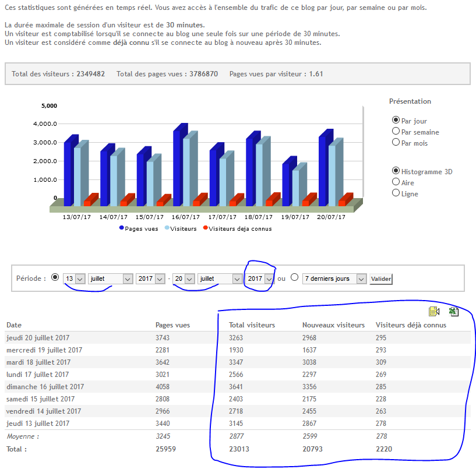Click the 'Pages vues' column header
Image resolution: width=476 pixels, height=469 pixels.
172,325
